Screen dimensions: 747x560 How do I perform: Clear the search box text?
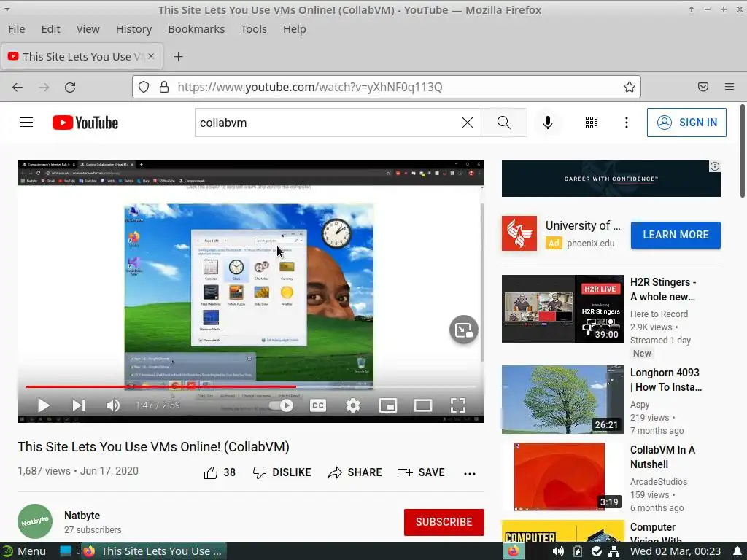coord(468,122)
